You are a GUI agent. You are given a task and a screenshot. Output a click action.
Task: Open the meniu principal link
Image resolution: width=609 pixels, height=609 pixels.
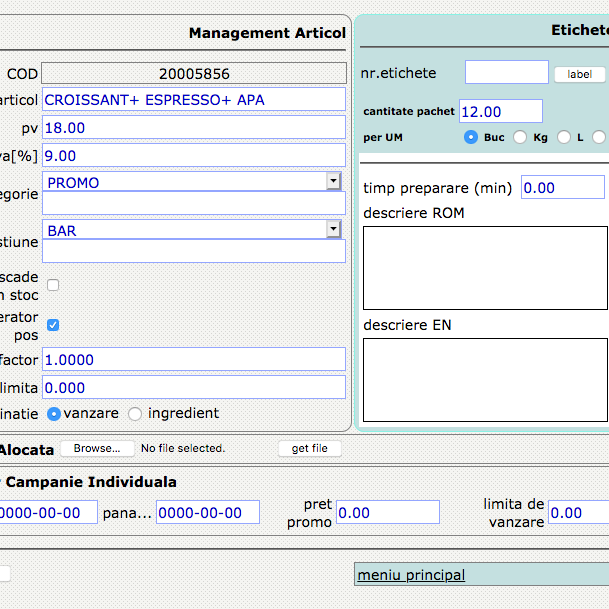point(411,575)
